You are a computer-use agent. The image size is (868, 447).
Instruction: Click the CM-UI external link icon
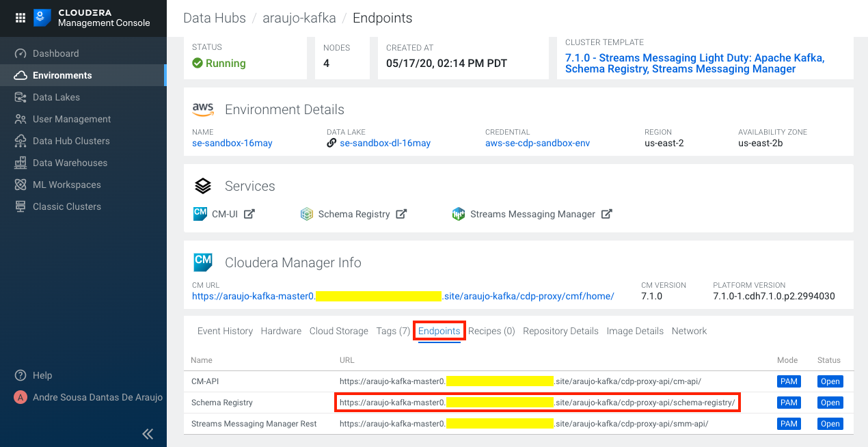(249, 214)
